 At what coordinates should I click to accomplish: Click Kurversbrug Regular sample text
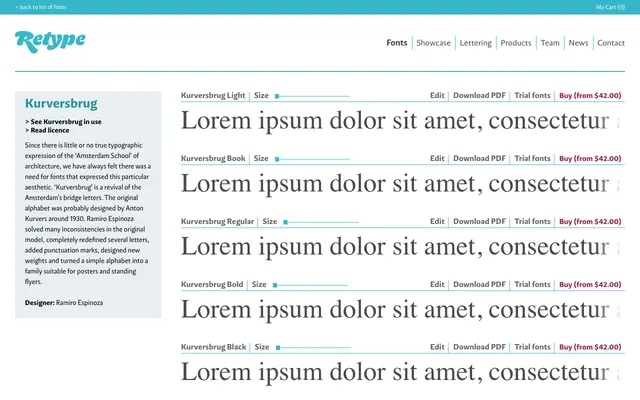[402, 247]
